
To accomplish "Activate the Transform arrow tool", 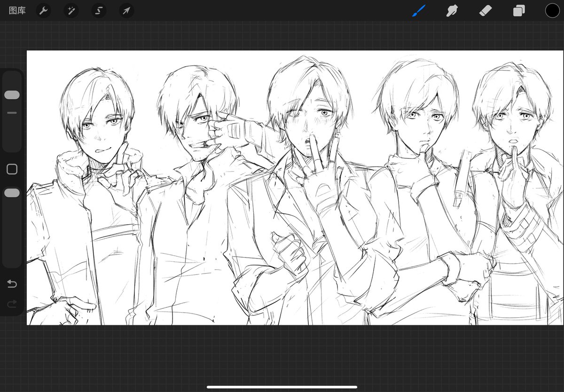I will [x=126, y=10].
